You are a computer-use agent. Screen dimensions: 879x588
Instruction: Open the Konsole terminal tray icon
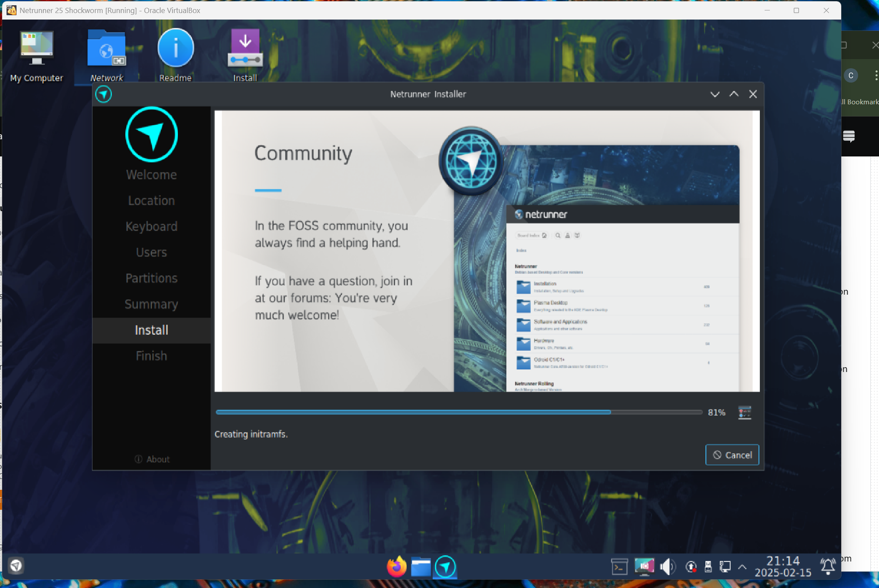click(x=619, y=566)
